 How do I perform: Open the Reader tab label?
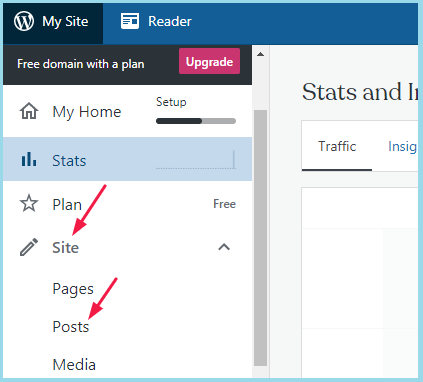[170, 22]
